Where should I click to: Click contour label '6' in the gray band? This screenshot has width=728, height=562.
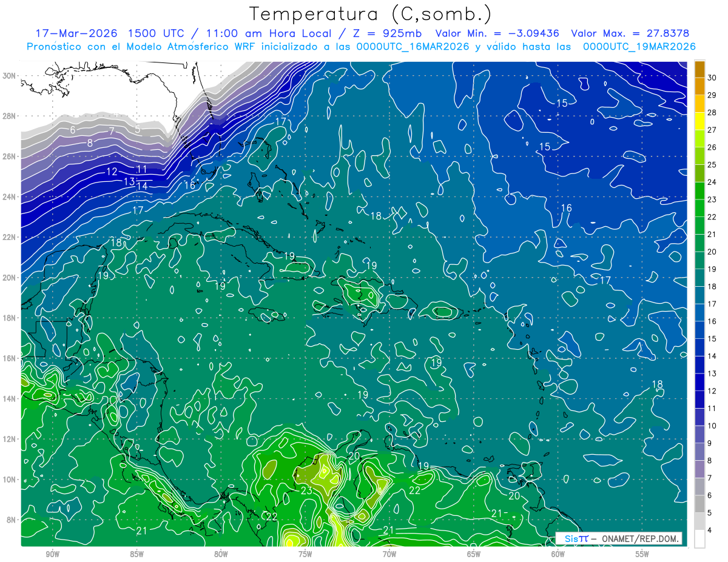73,130
